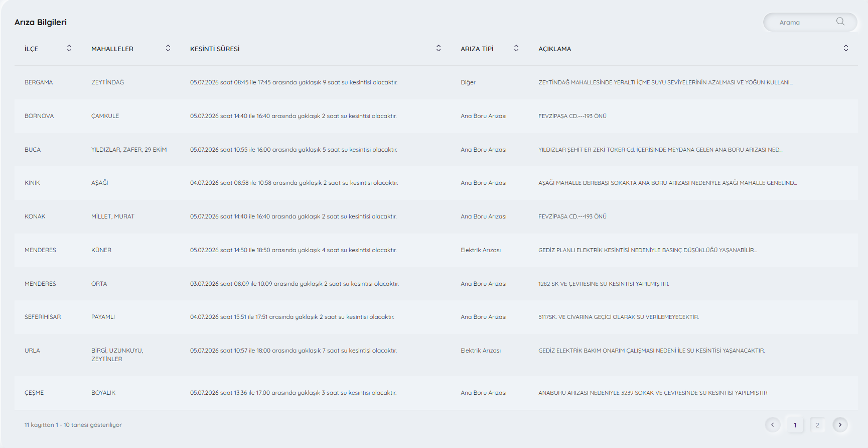Go to next page arrow
The height and width of the screenshot is (448, 868).
(840, 425)
